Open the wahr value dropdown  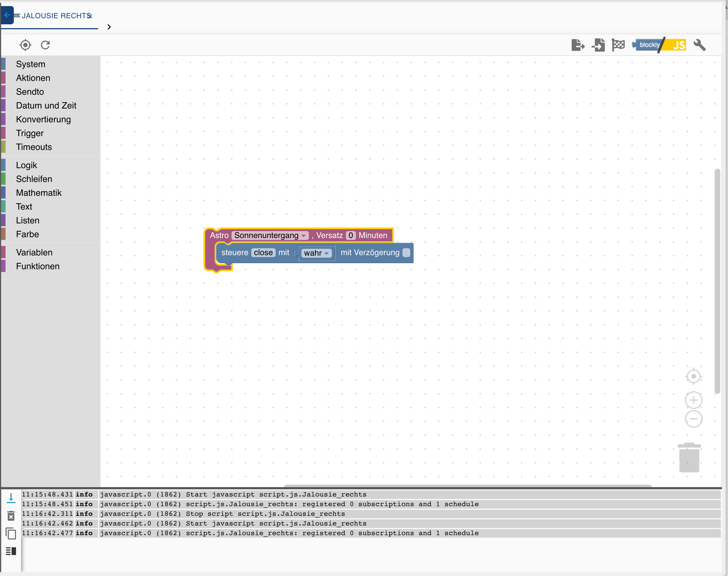(x=316, y=253)
